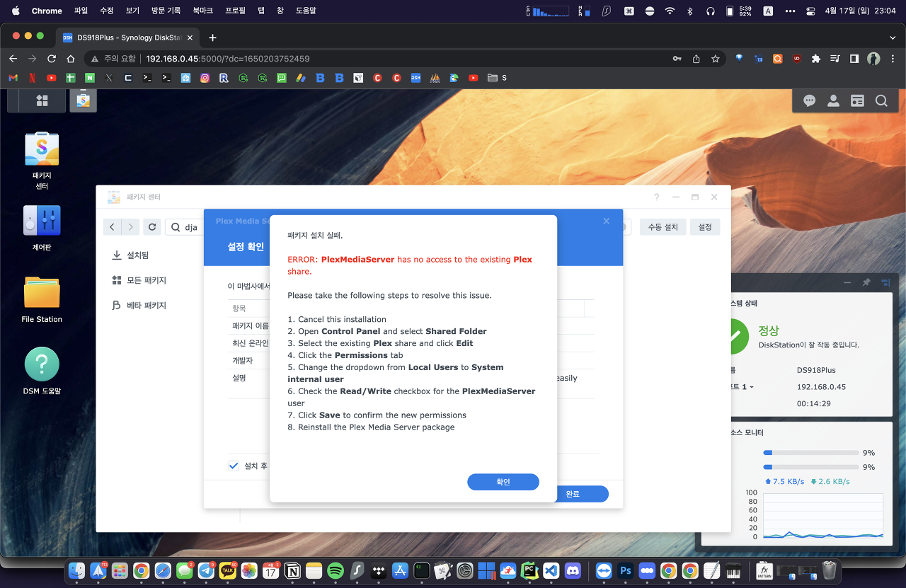Select 모든 패키지 in Package Center sidebar
This screenshot has height=588, width=906.
(139, 280)
